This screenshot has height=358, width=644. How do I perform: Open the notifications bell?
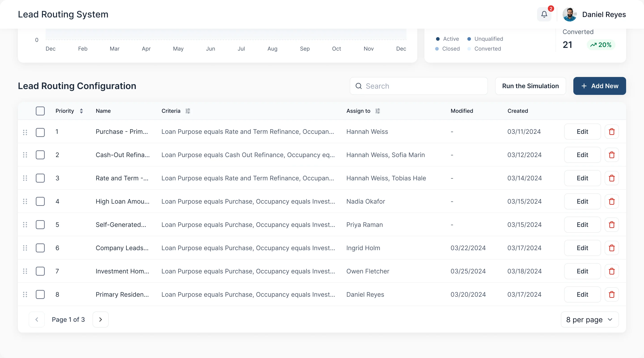click(x=544, y=14)
